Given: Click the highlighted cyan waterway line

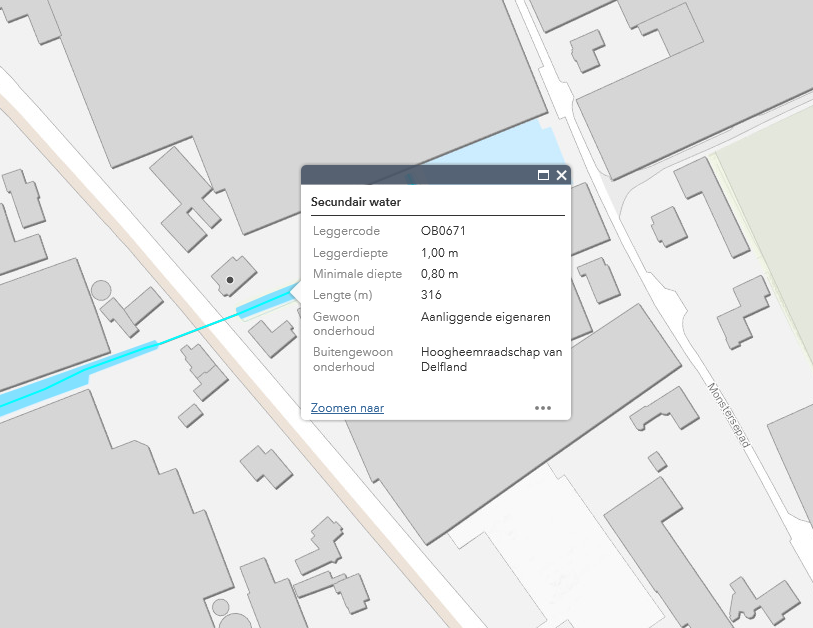Looking at the screenshot, I should (x=197, y=330).
